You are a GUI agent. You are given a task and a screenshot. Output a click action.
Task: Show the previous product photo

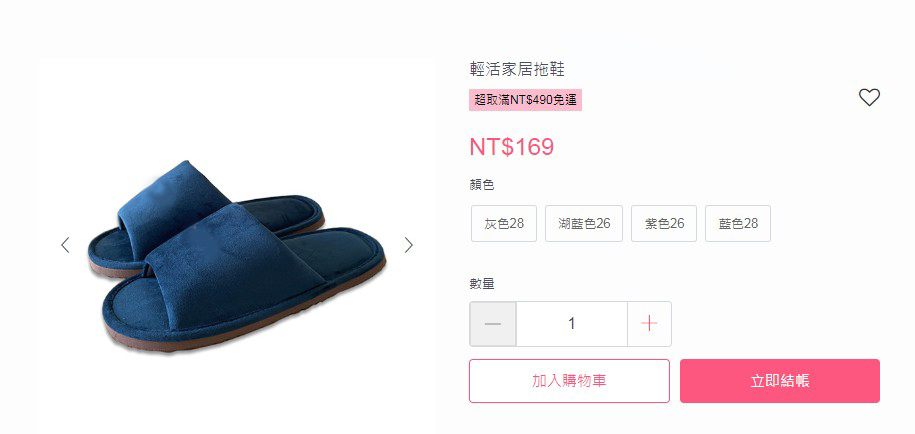point(65,245)
